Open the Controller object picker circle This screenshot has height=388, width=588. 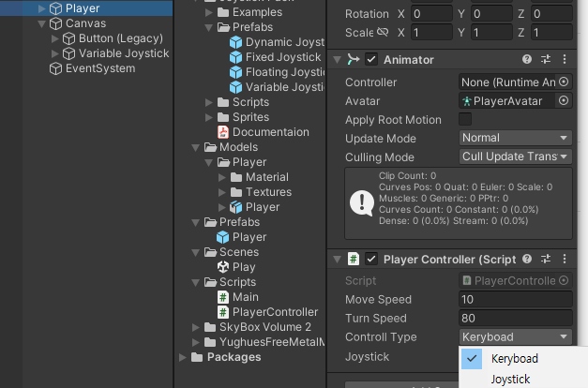click(x=564, y=82)
